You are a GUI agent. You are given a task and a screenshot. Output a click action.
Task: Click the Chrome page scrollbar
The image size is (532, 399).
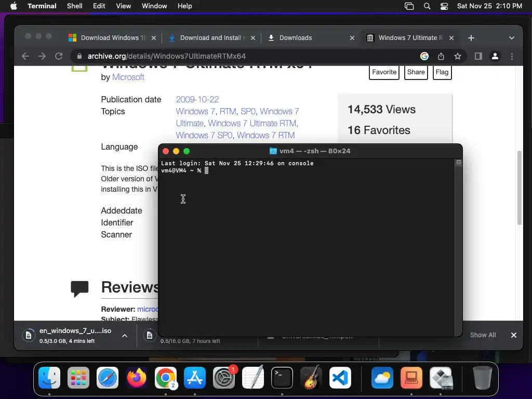(519, 188)
